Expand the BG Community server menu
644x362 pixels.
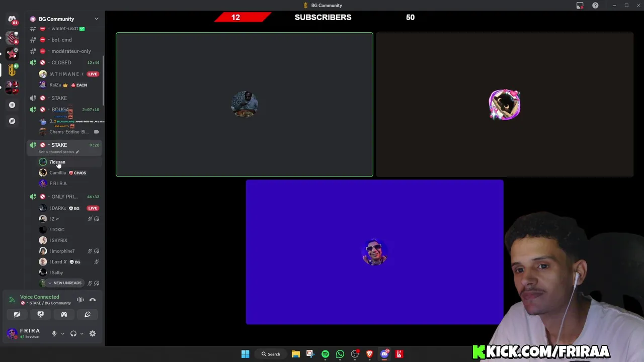point(96,19)
